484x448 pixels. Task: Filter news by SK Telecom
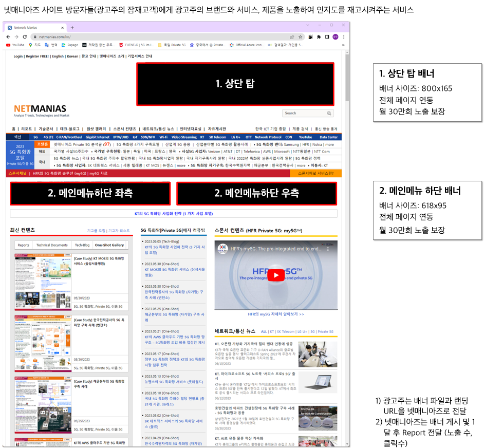pyautogui.click(x=286, y=332)
